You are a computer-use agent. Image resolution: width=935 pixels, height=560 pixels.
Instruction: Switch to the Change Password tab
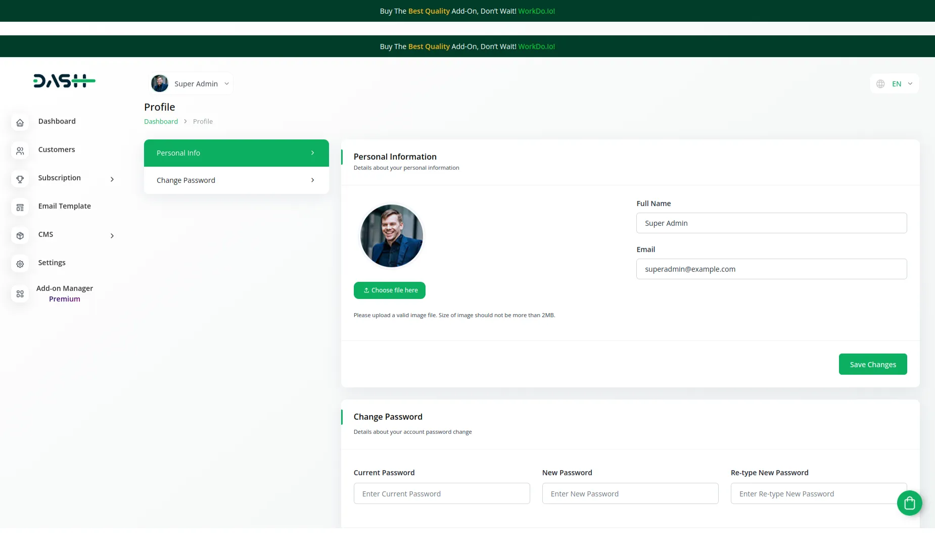tap(236, 180)
